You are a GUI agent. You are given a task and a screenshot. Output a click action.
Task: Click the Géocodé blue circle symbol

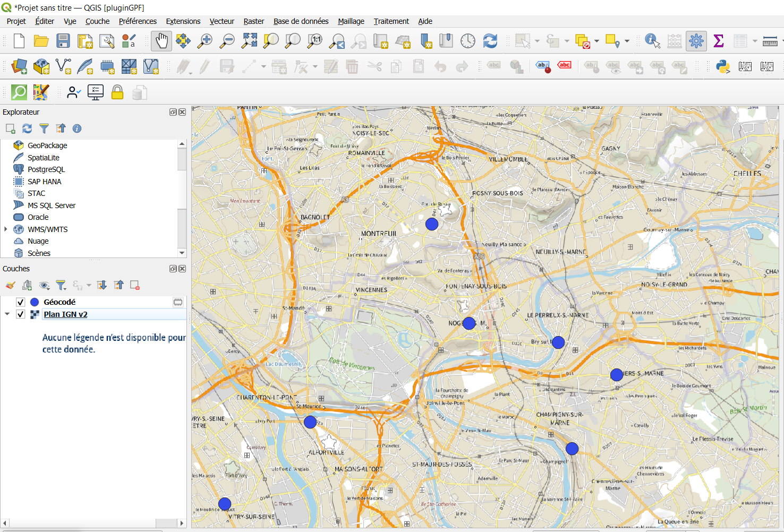[35, 302]
